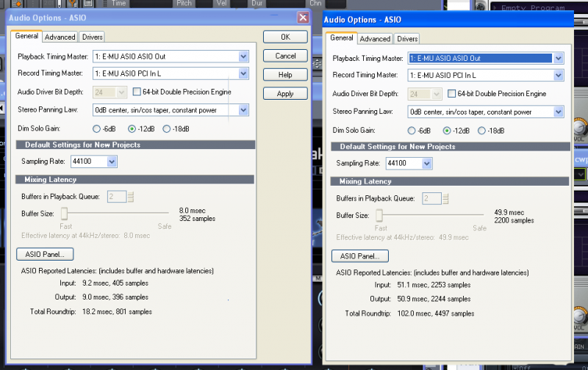This screenshot has height=370, width=588.
Task: Click OK to confirm audio options
Action: pos(285,37)
